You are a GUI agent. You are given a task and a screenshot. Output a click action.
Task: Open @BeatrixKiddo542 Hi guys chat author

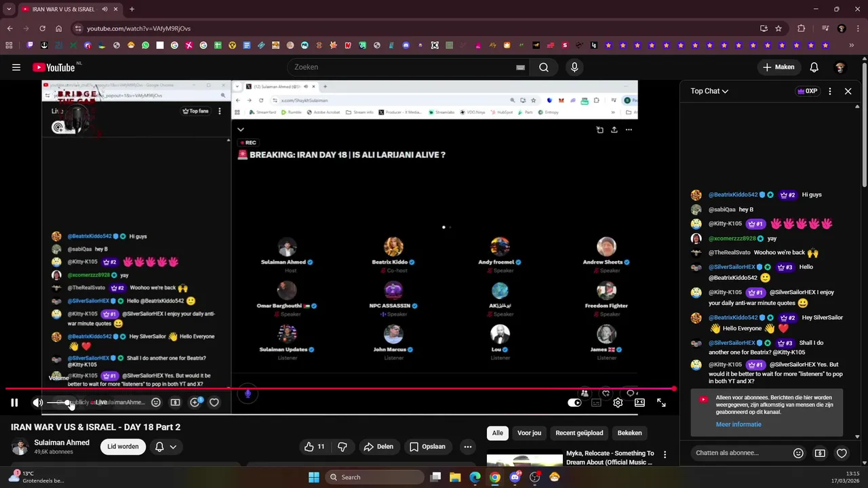(732, 195)
